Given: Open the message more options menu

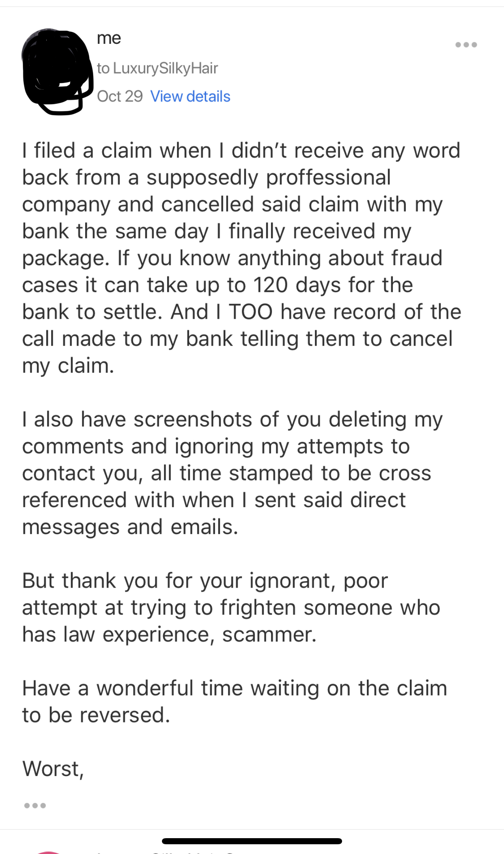Looking at the screenshot, I should 466,45.
